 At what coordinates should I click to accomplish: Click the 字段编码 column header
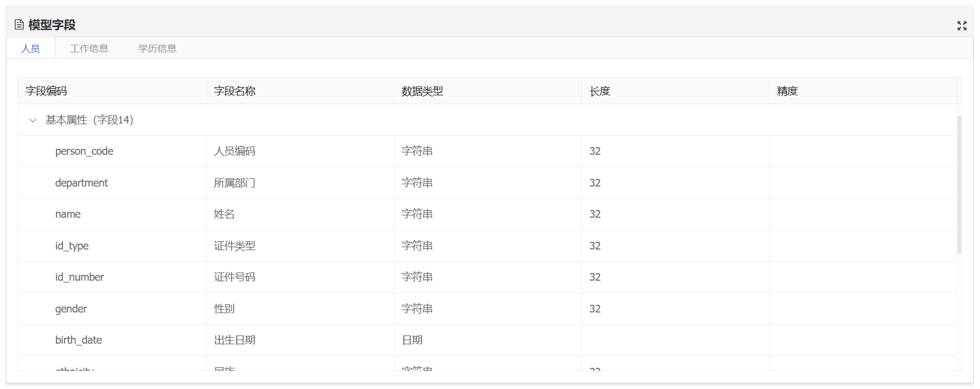[x=47, y=91]
